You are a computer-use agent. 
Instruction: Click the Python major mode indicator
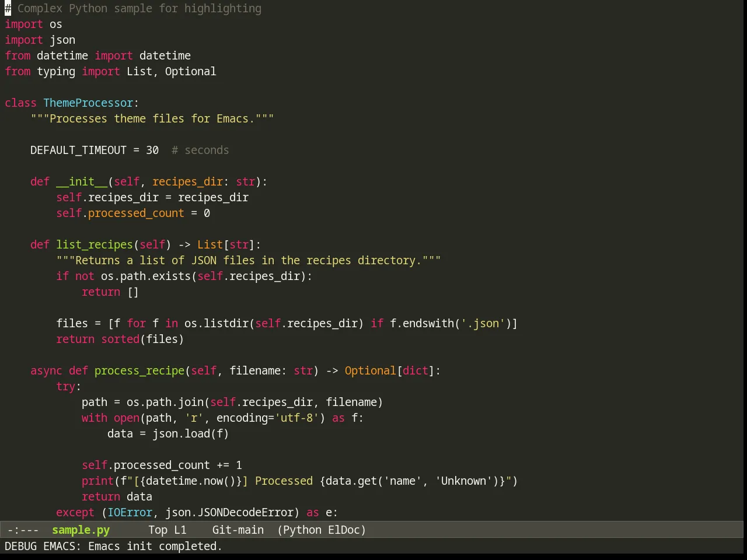pos(302,530)
